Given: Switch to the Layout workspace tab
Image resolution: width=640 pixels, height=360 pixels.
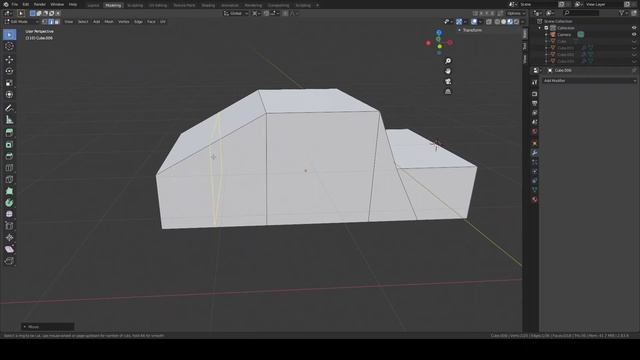Looking at the screenshot, I should (93, 5).
